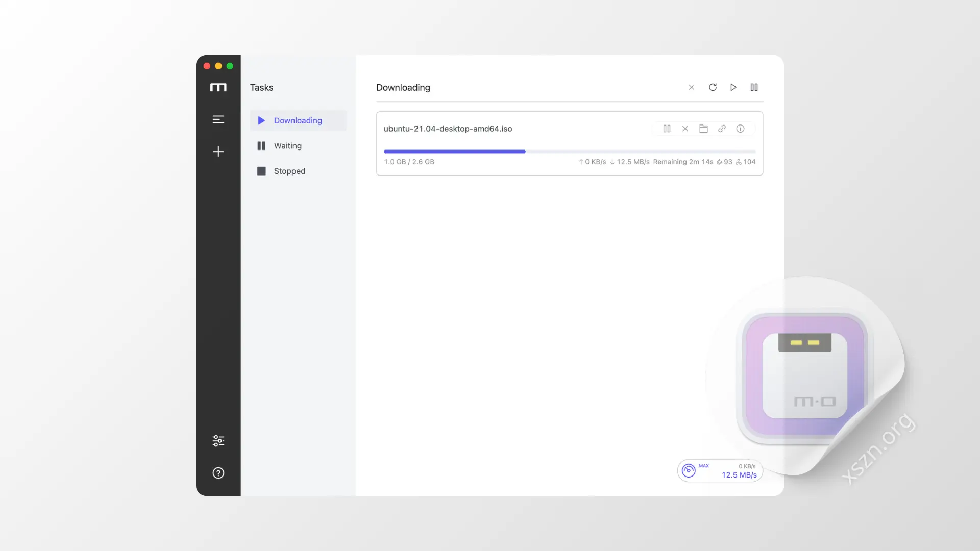Open the task list sidebar icon
Image resolution: width=980 pixels, height=551 pixels.
coord(218,119)
